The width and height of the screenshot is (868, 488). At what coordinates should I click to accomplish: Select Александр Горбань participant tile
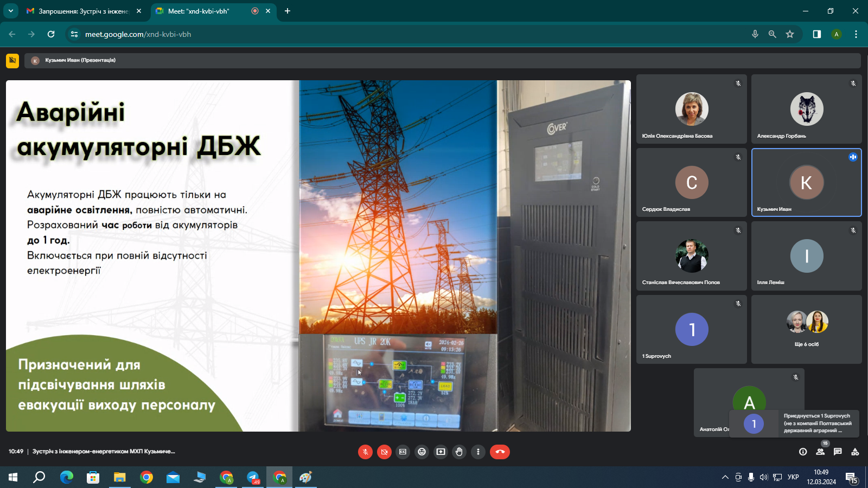click(x=807, y=109)
